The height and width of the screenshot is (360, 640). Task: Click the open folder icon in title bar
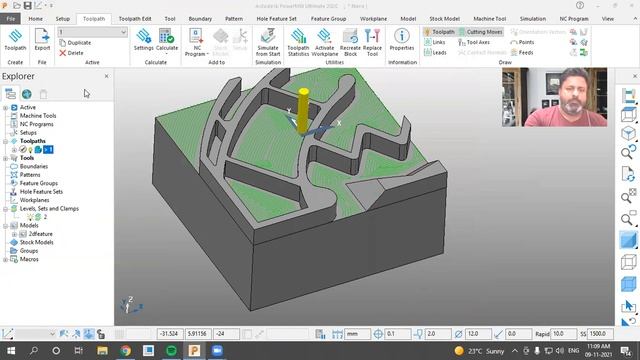click(17, 6)
